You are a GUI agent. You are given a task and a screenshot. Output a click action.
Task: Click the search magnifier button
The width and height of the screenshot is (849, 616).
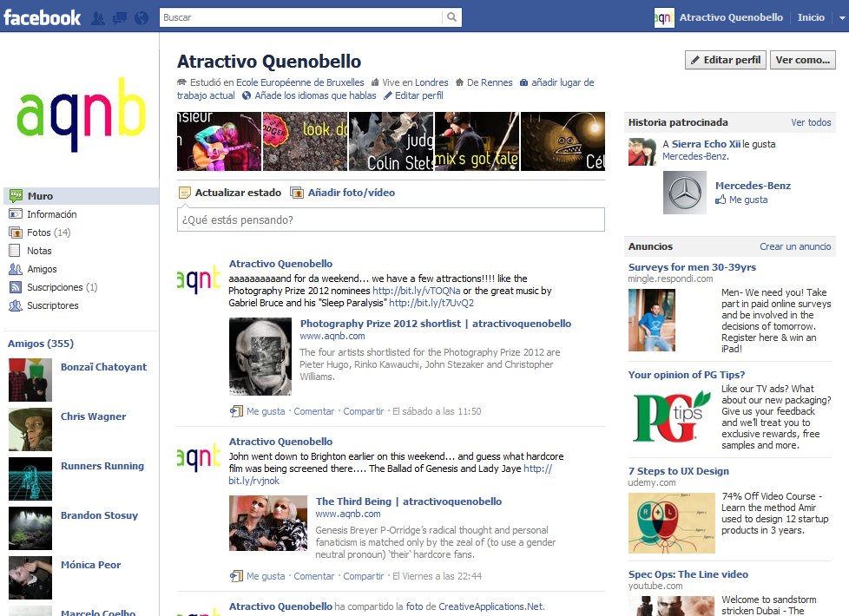(452, 17)
